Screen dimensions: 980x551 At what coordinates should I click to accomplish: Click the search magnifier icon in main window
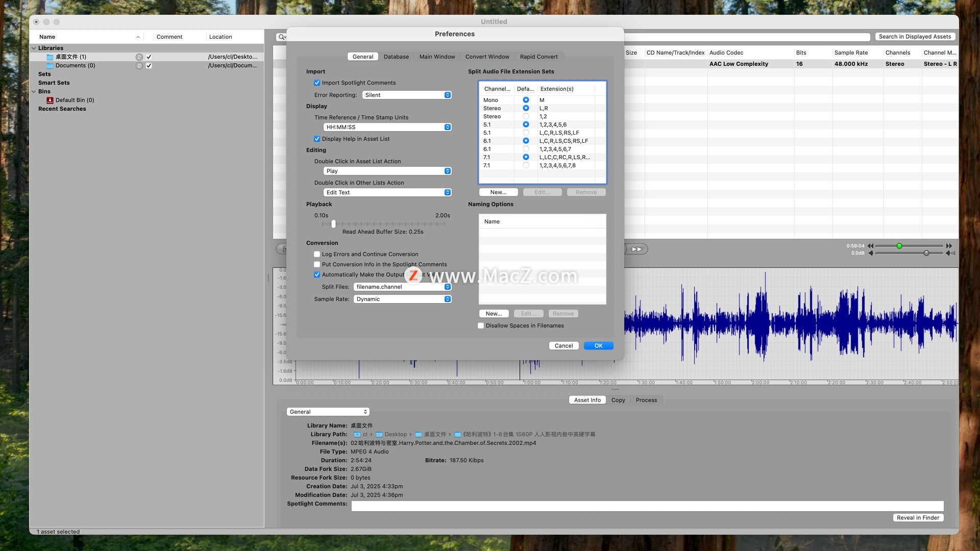(x=281, y=37)
